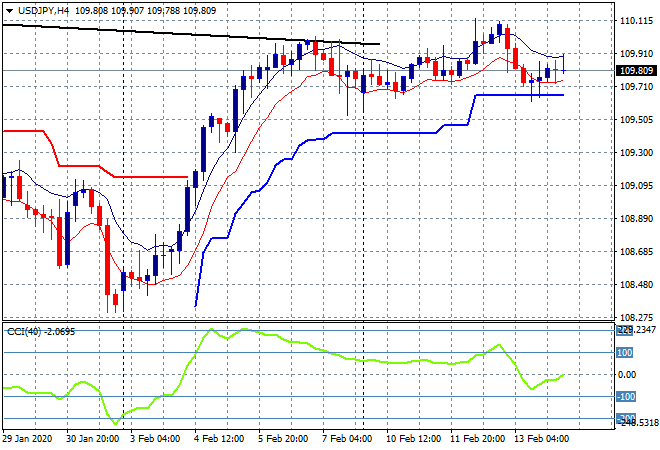Click the 108.890 price axis label
The height and width of the screenshot is (450, 660).
pyautogui.click(x=636, y=218)
